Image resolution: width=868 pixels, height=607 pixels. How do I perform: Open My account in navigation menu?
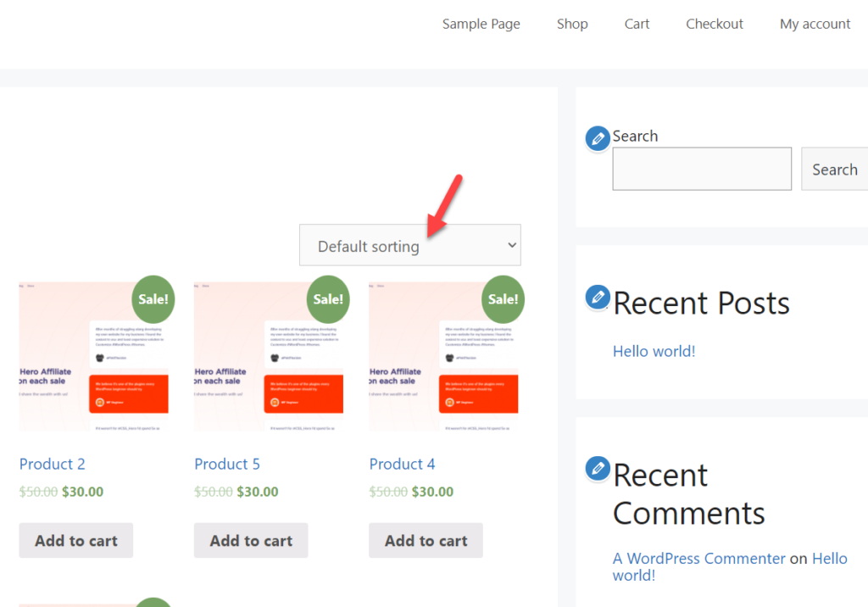point(815,24)
